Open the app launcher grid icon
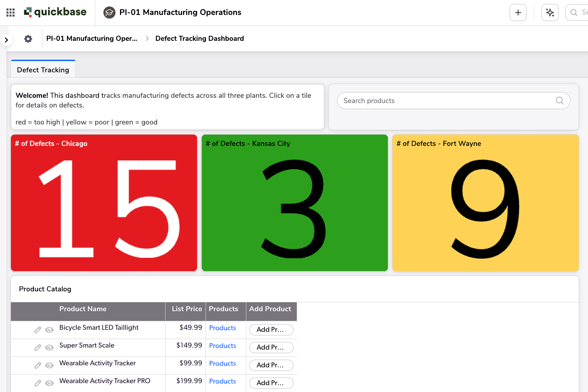The height and width of the screenshot is (392, 588). (x=10, y=13)
